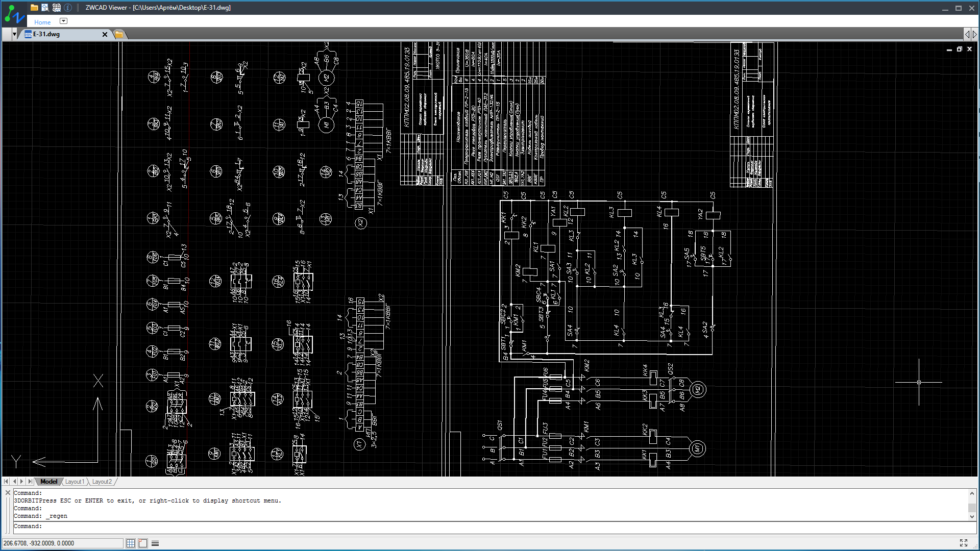Close the command line panel

click(8, 492)
